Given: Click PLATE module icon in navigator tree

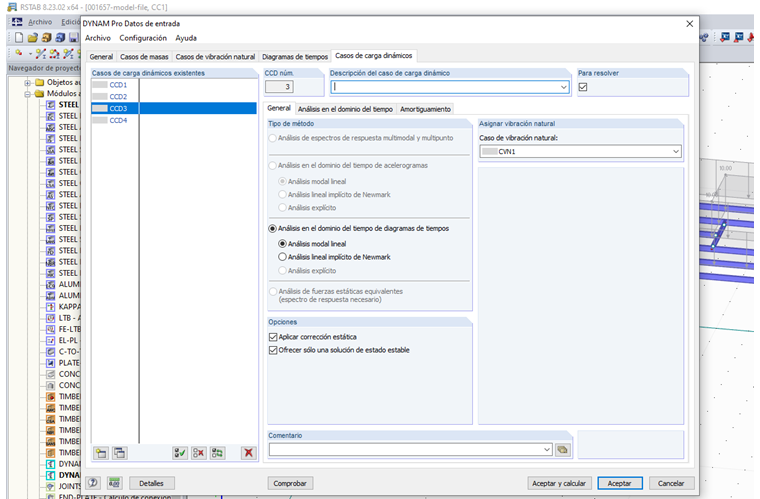Looking at the screenshot, I should tap(50, 363).
